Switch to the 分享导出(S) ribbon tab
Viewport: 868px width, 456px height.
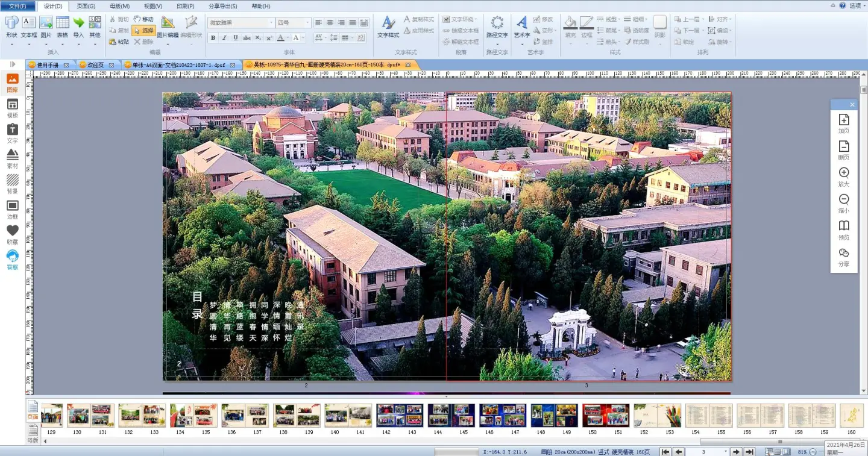click(223, 6)
